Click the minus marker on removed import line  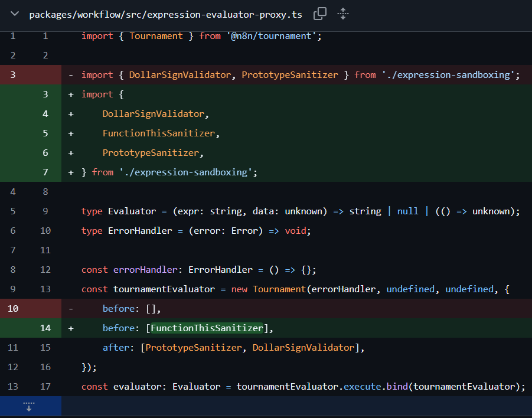tap(71, 75)
